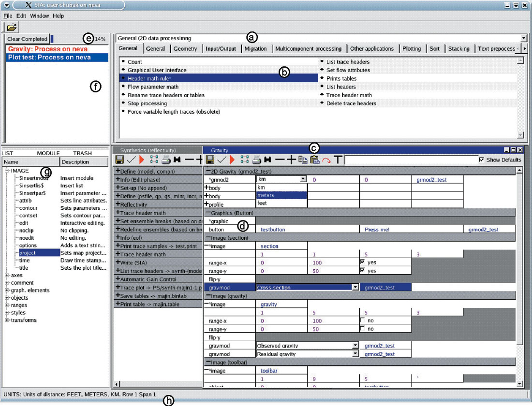The width and height of the screenshot is (532, 406).
Task: Expand the axes tree node
Action: [x=7, y=275]
